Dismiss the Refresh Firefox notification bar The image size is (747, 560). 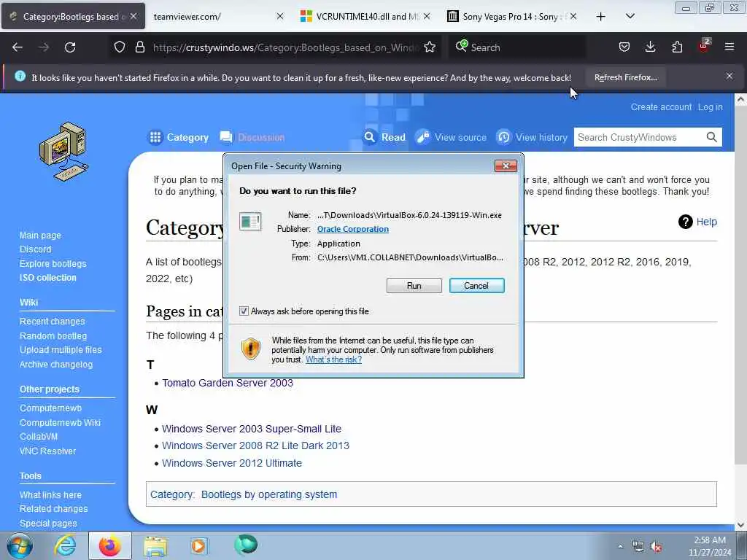(729, 76)
